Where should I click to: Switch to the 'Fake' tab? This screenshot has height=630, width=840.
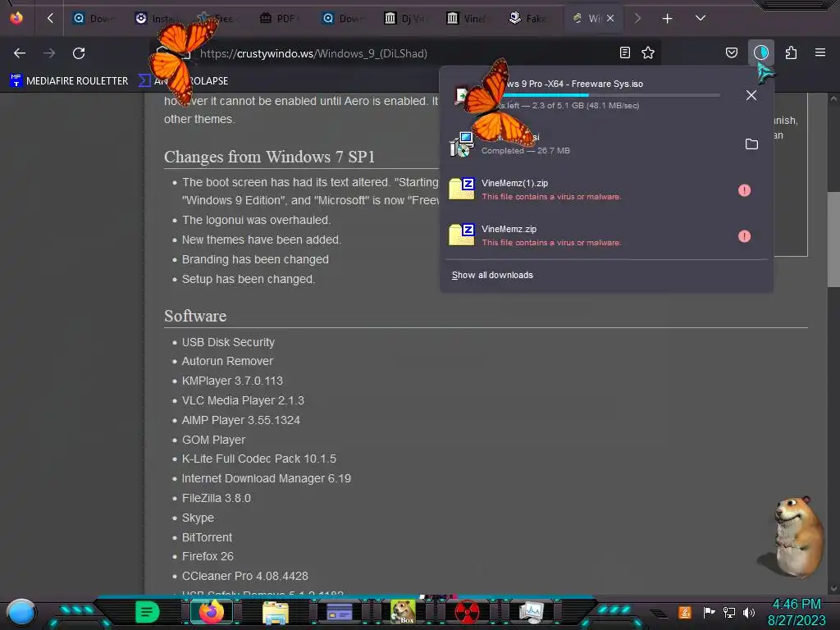point(529,18)
